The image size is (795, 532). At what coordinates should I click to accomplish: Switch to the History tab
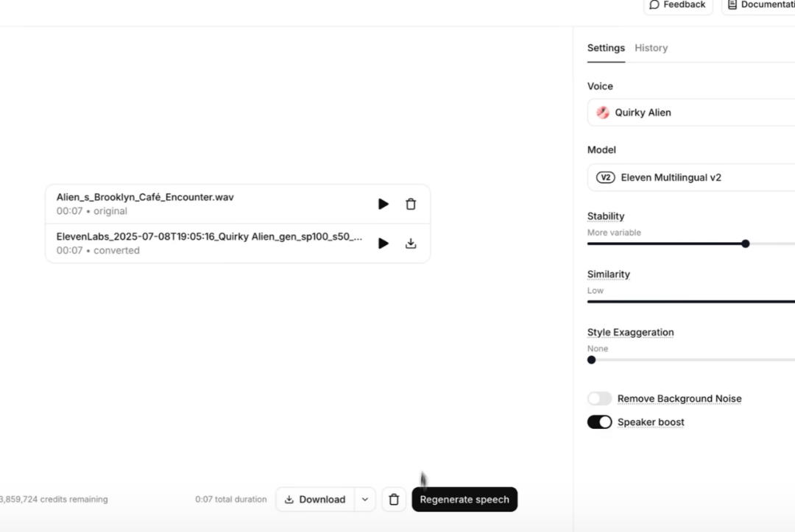pyautogui.click(x=651, y=48)
